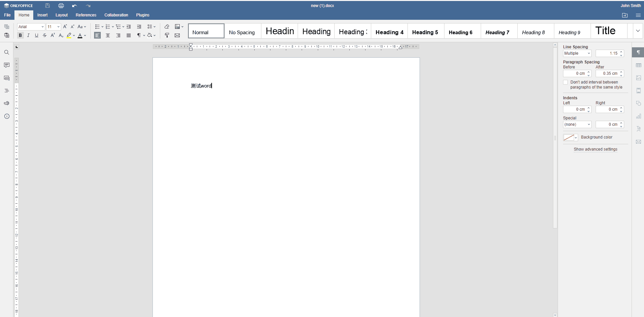This screenshot has width=644, height=317.
Task: Toggle Justified alignment
Action: point(129,35)
